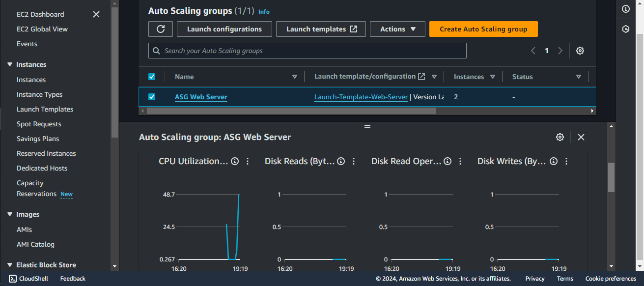Open the info panel icon on right edge
This screenshot has width=644, height=286.
pyautogui.click(x=626, y=9)
